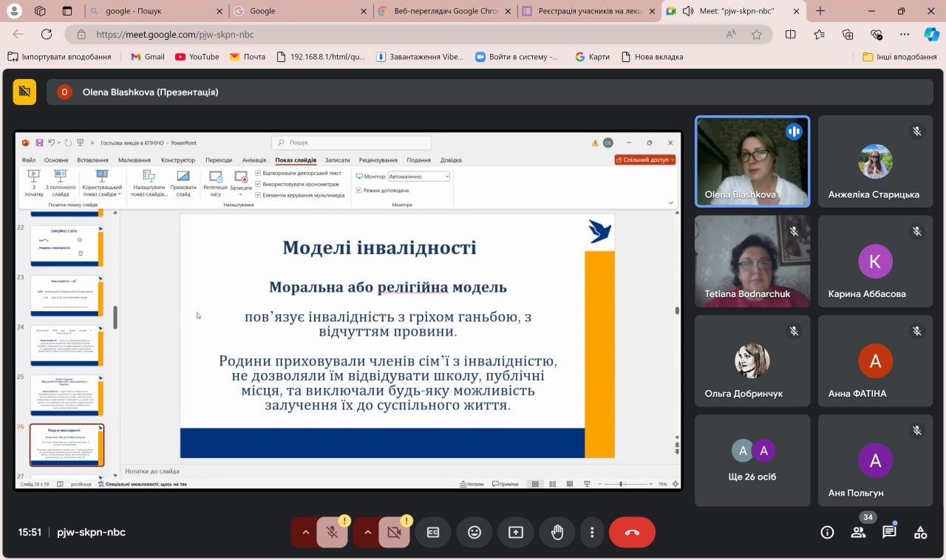
Task: End the call with red hang-up button
Action: pyautogui.click(x=632, y=532)
